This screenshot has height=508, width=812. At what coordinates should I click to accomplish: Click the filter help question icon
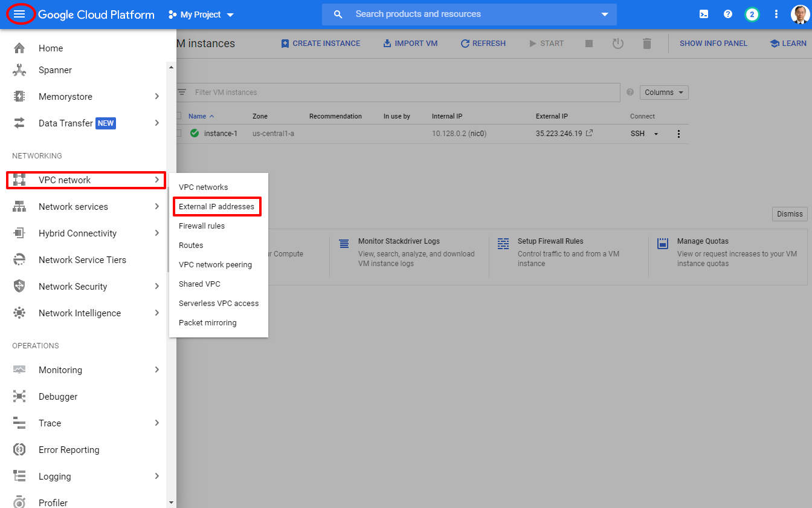click(x=630, y=93)
